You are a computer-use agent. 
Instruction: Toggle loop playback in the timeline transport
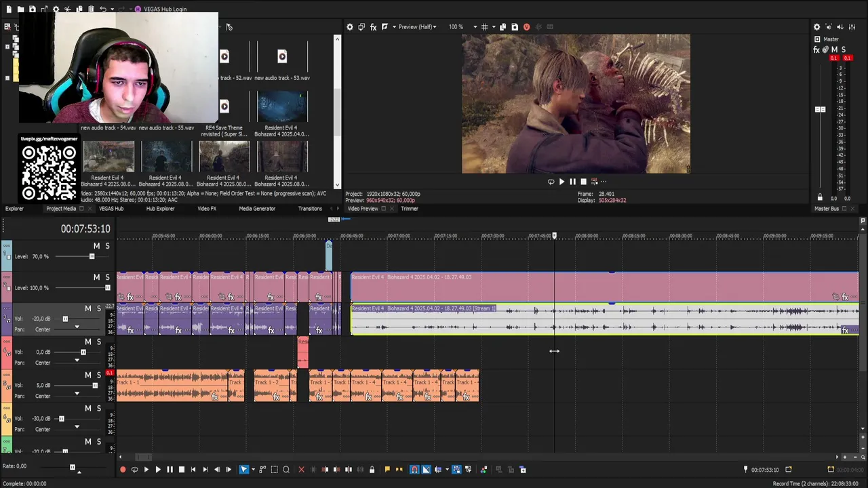134,470
